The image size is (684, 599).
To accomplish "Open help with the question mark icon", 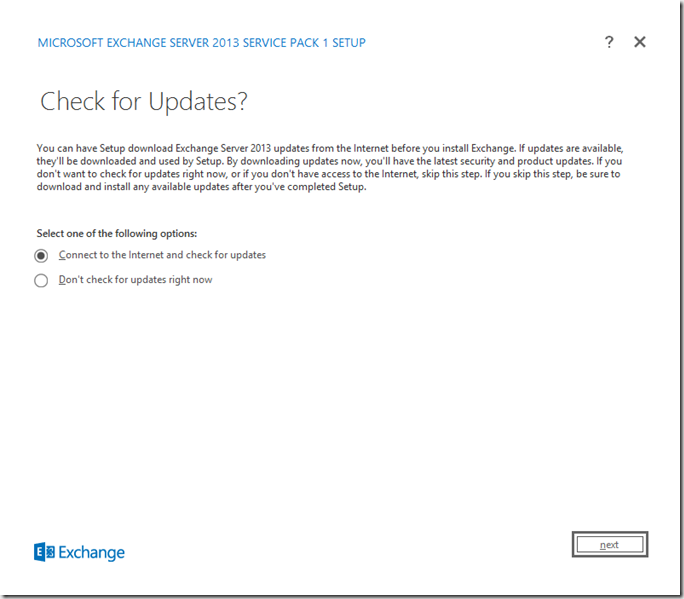I will click(x=609, y=42).
